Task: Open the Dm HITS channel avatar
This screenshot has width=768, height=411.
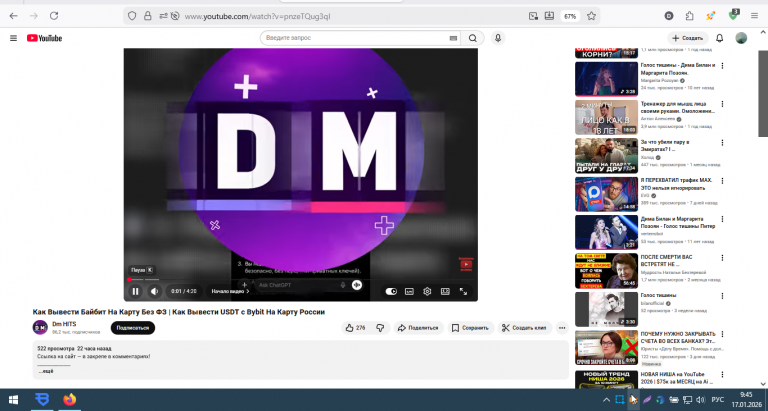Action: tap(40, 327)
